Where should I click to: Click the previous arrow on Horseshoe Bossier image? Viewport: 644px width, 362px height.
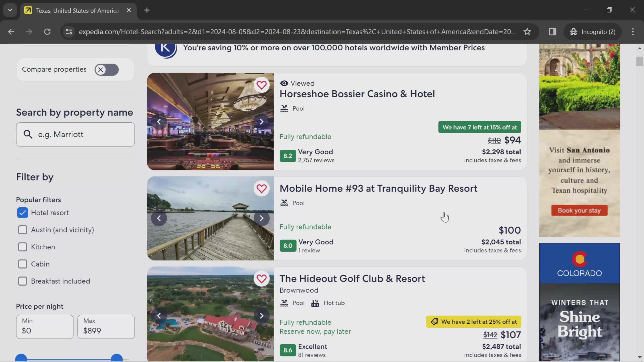coord(159,122)
